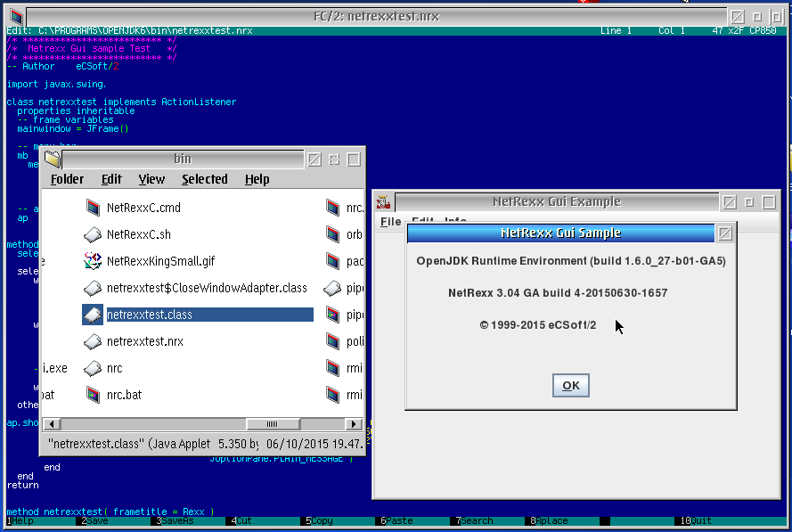Image resolution: width=792 pixels, height=532 pixels.
Task: Click the 'NetRexx Gui Sample' dialog title bar
Action: click(560, 233)
